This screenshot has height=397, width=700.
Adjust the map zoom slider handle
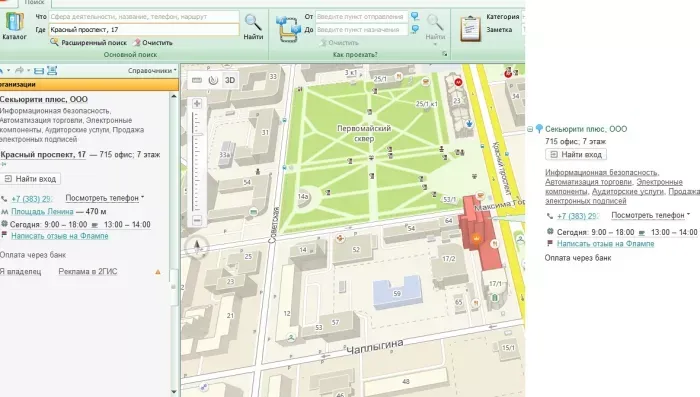tap(197, 134)
